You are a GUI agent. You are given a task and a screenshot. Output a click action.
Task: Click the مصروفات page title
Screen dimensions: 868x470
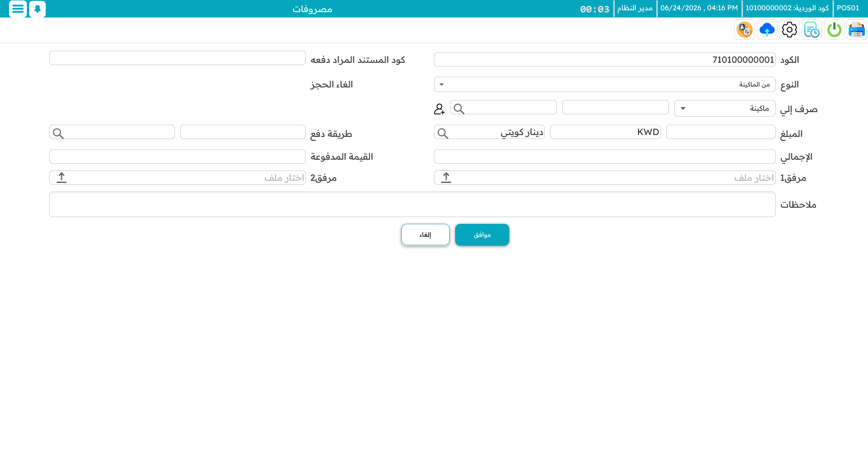(x=312, y=9)
